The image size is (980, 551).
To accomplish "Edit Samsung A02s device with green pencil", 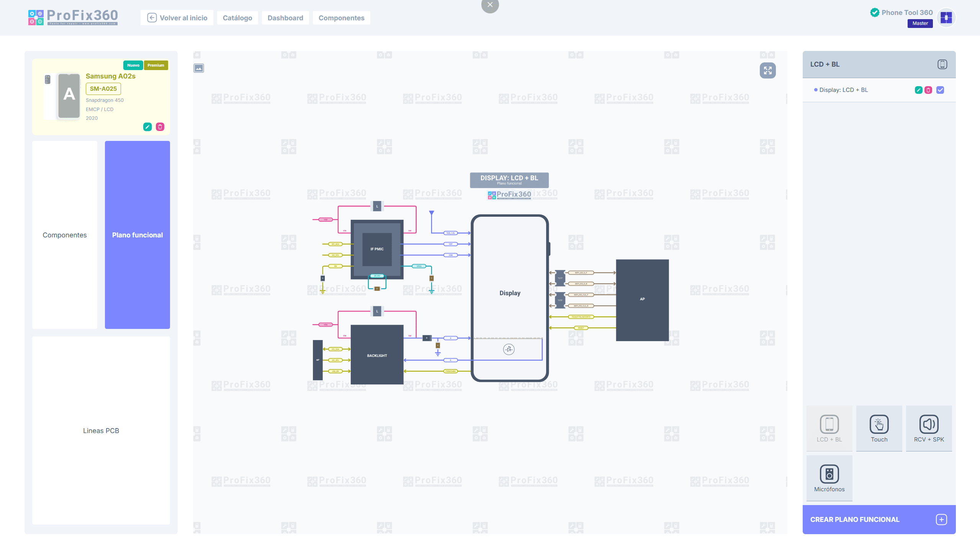I will click(147, 127).
